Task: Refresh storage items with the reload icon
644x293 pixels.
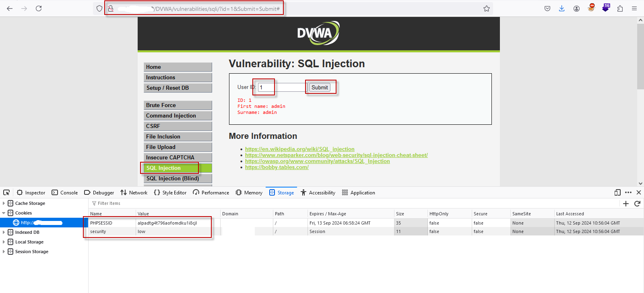Action: tap(637, 204)
